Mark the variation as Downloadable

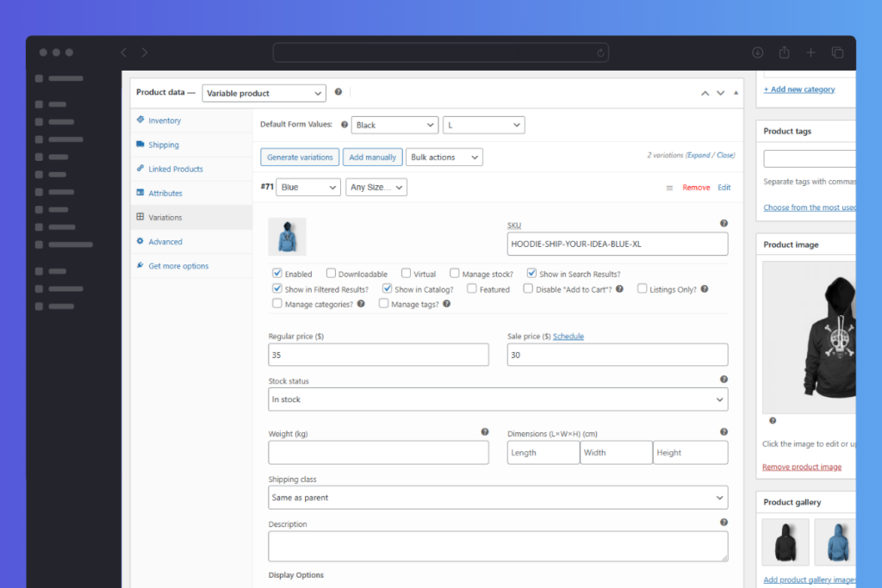click(330, 273)
